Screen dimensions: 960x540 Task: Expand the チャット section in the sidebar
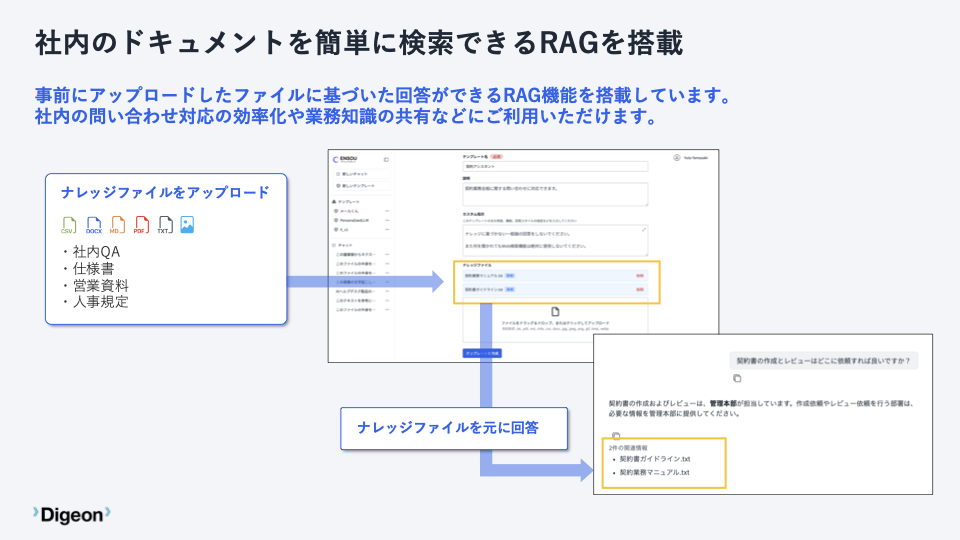343,246
